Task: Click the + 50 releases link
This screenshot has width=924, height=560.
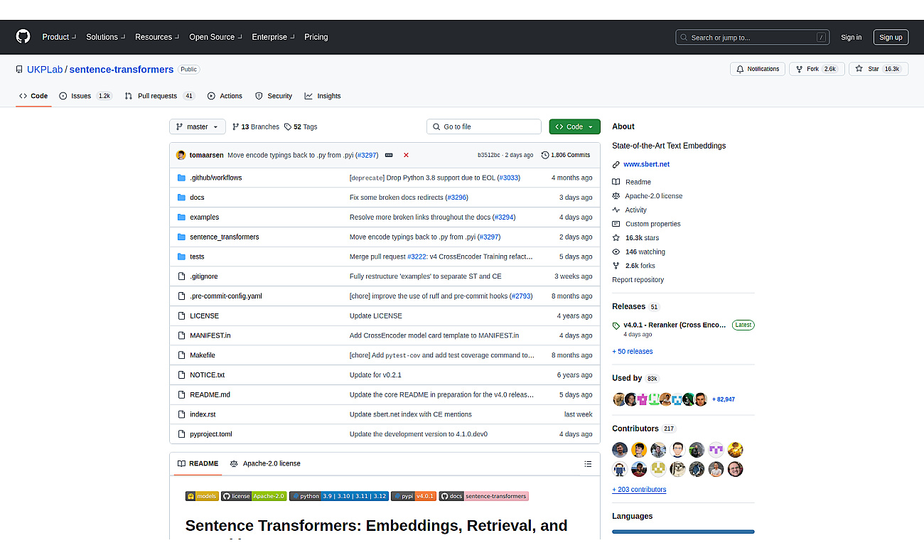Action: 633,352
